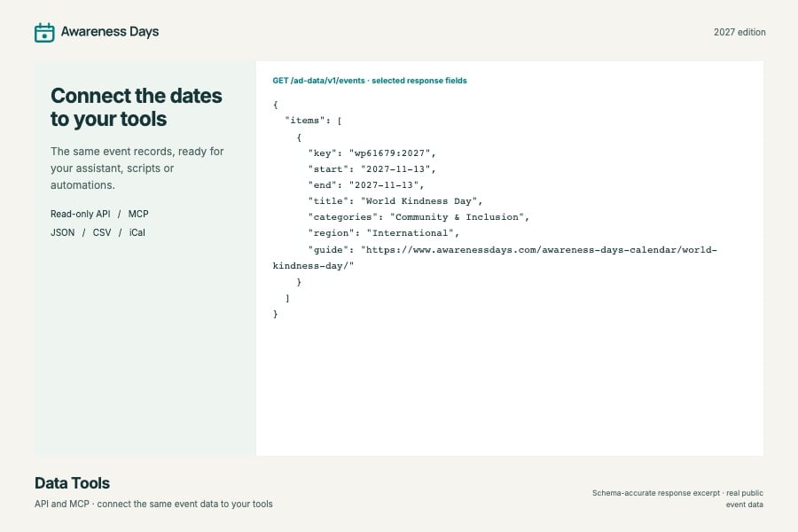Select the iCal format label

137,232
